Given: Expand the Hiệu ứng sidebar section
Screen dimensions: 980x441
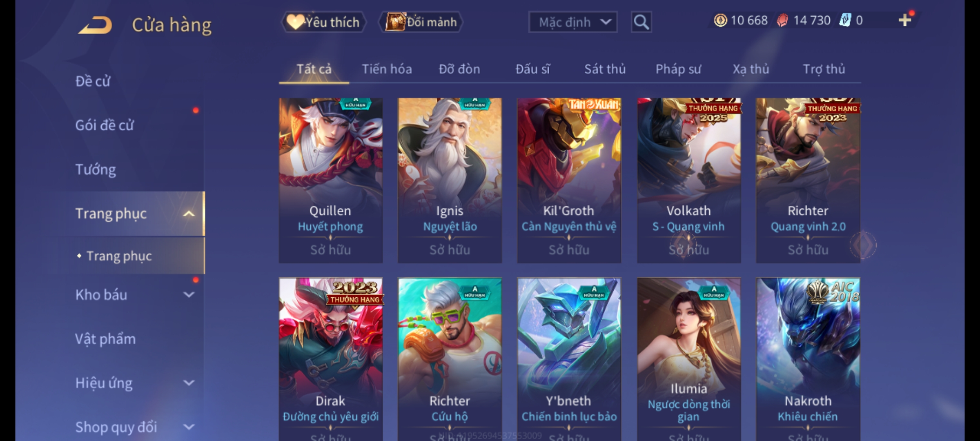Looking at the screenshot, I should (189, 383).
